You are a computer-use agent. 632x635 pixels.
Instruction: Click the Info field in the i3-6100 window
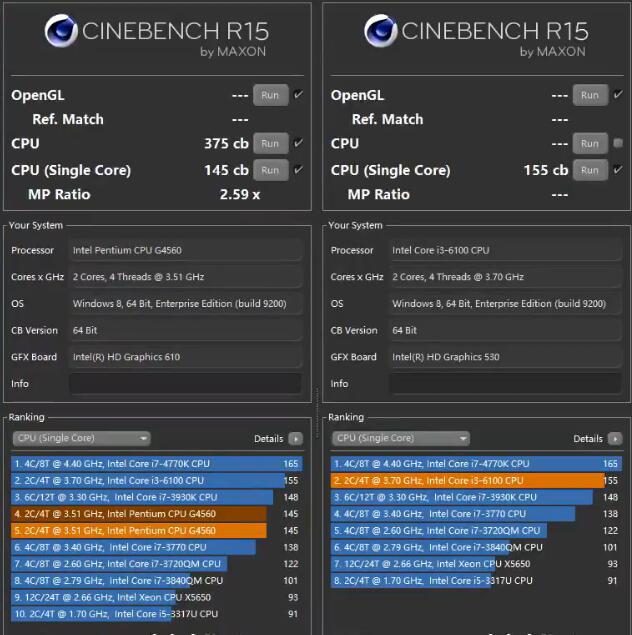[x=505, y=383]
